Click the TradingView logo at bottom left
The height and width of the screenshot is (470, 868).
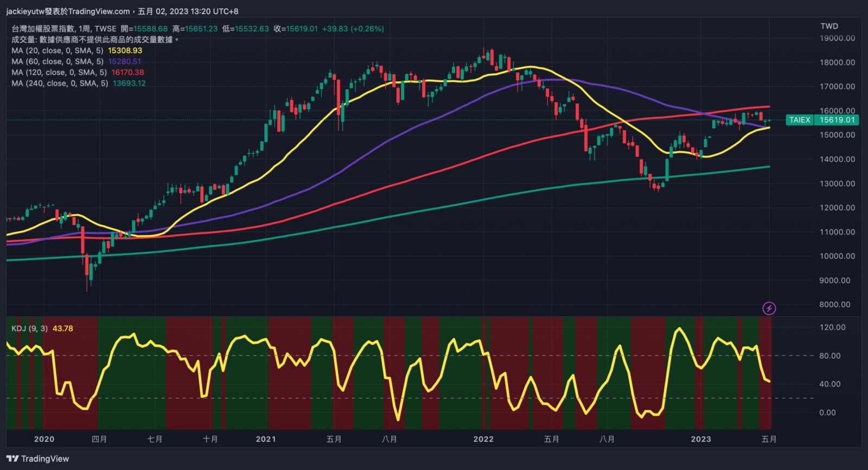click(x=38, y=459)
